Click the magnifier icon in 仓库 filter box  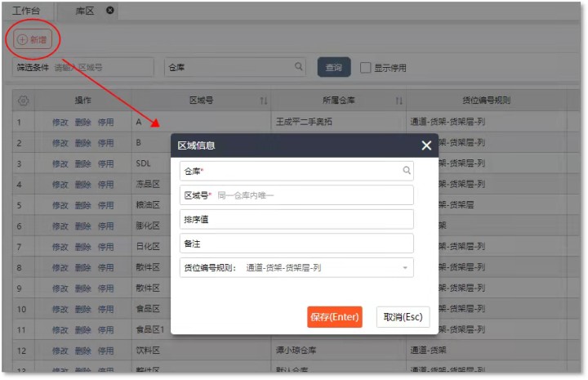(299, 67)
